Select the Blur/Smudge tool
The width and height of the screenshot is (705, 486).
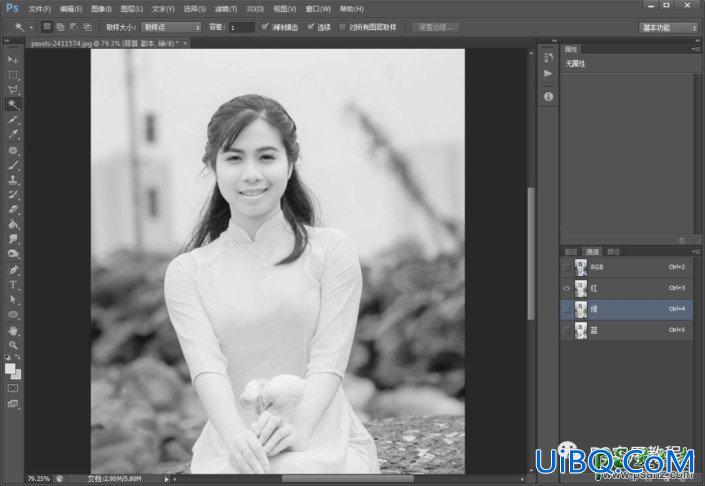coord(13,239)
